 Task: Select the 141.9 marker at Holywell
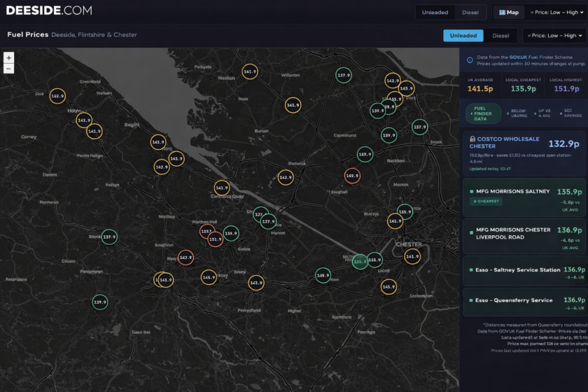coord(83,120)
